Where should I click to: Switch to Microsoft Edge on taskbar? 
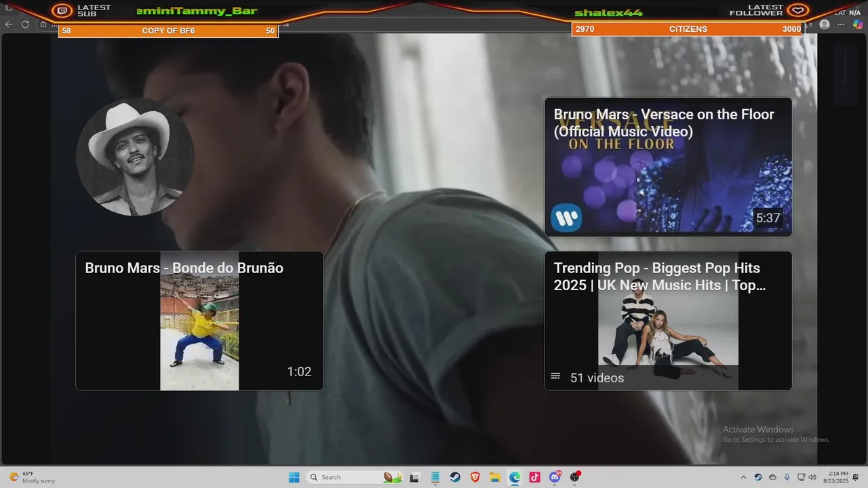click(515, 477)
